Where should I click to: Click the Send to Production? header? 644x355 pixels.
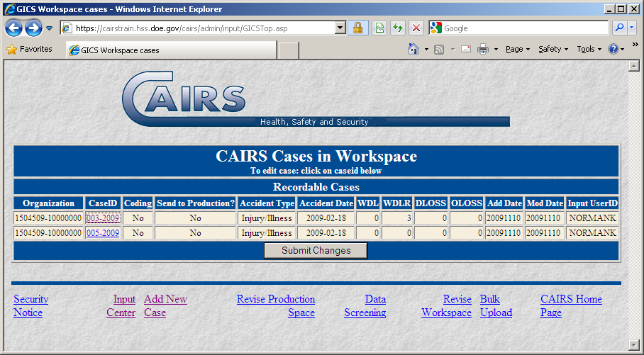click(196, 203)
